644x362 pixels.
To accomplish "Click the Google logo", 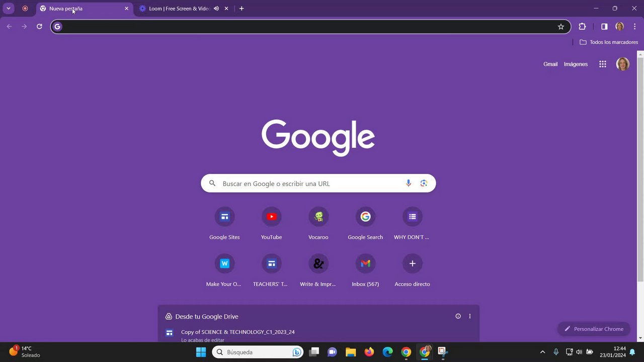I will click(318, 138).
